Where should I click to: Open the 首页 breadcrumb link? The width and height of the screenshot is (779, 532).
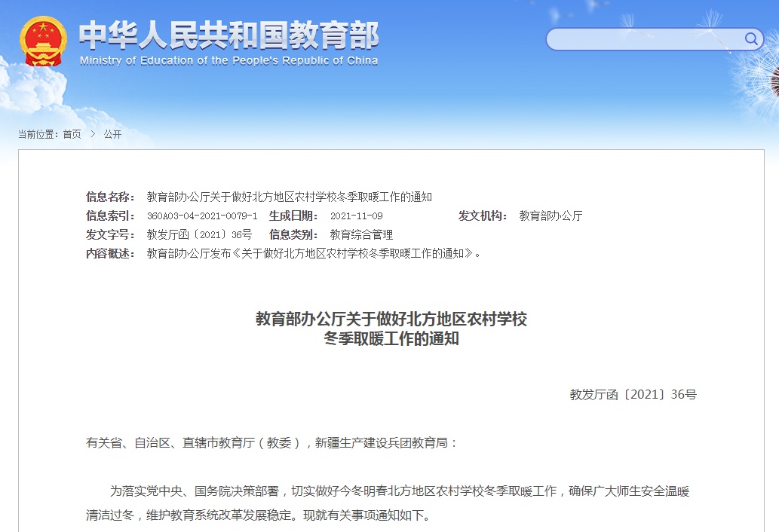tap(72, 134)
